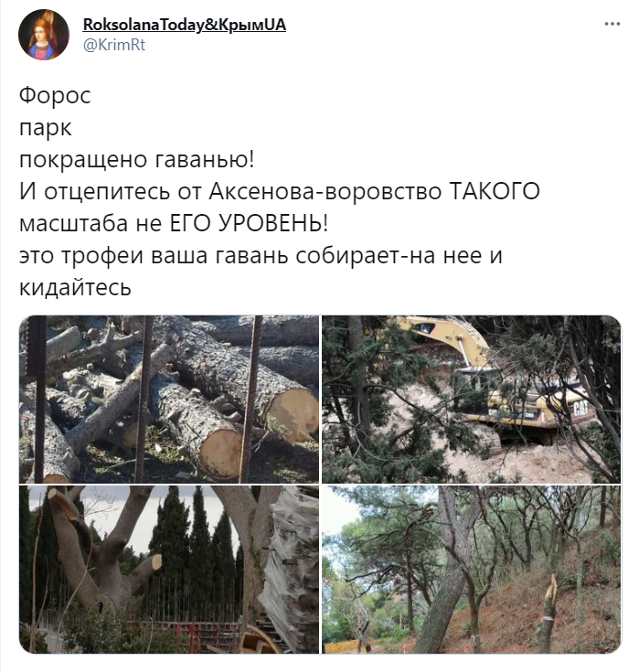The width and height of the screenshot is (639, 672).
Task: View the pruned tree and cypresses photo
Action: (169, 570)
